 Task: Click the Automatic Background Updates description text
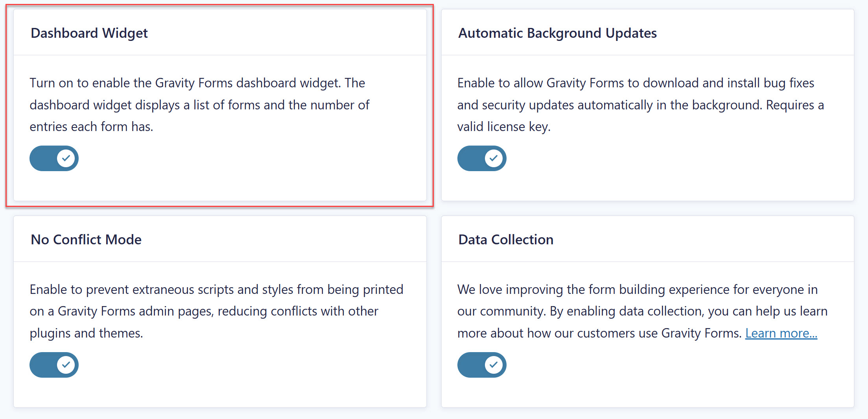640,105
